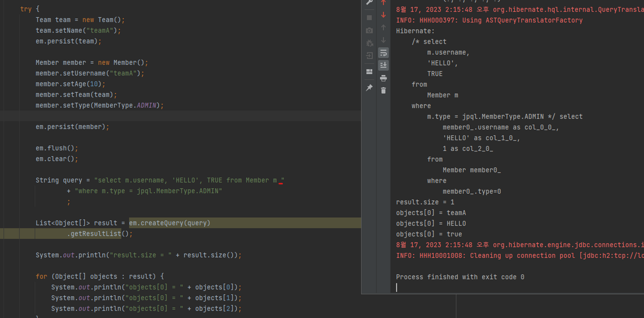Click println line ending with 'objects[2]);'

pos(146,309)
